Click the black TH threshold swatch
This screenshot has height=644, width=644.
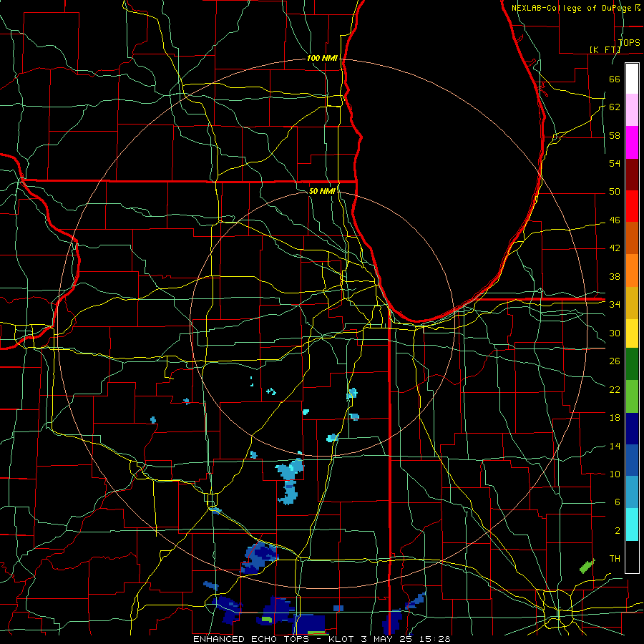[x=632, y=557]
